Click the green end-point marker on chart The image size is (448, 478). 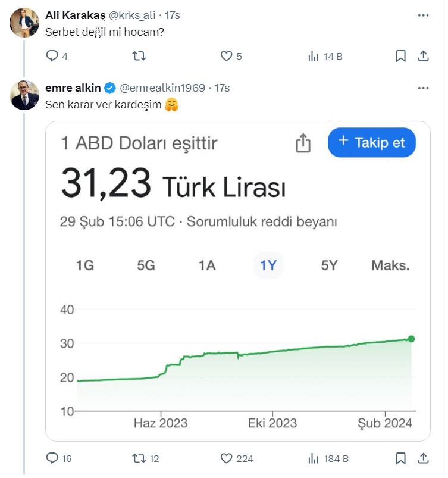click(x=411, y=339)
